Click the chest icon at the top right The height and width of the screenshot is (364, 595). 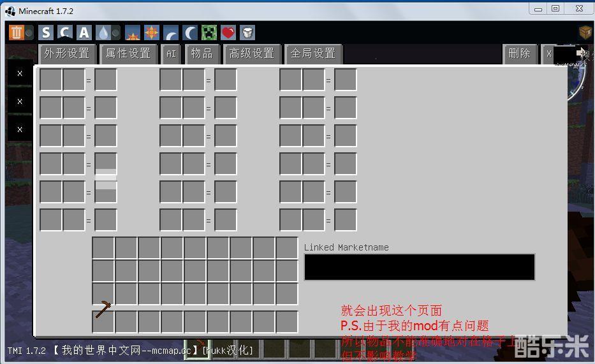pos(586,32)
